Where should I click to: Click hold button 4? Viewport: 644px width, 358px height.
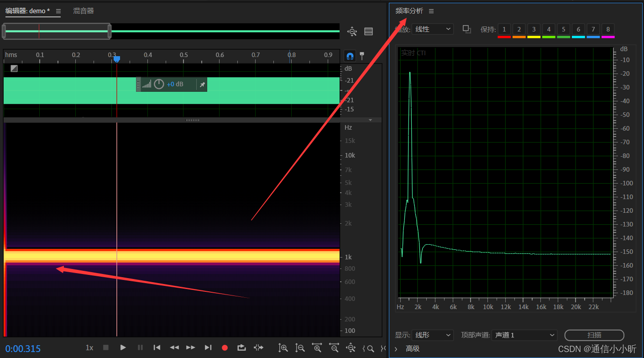point(549,29)
